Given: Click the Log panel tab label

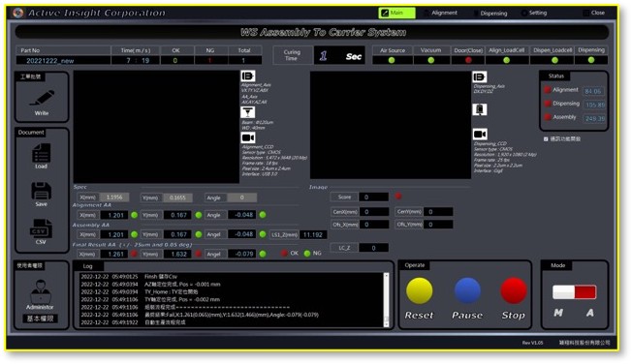Looking at the screenshot, I should [88, 266].
